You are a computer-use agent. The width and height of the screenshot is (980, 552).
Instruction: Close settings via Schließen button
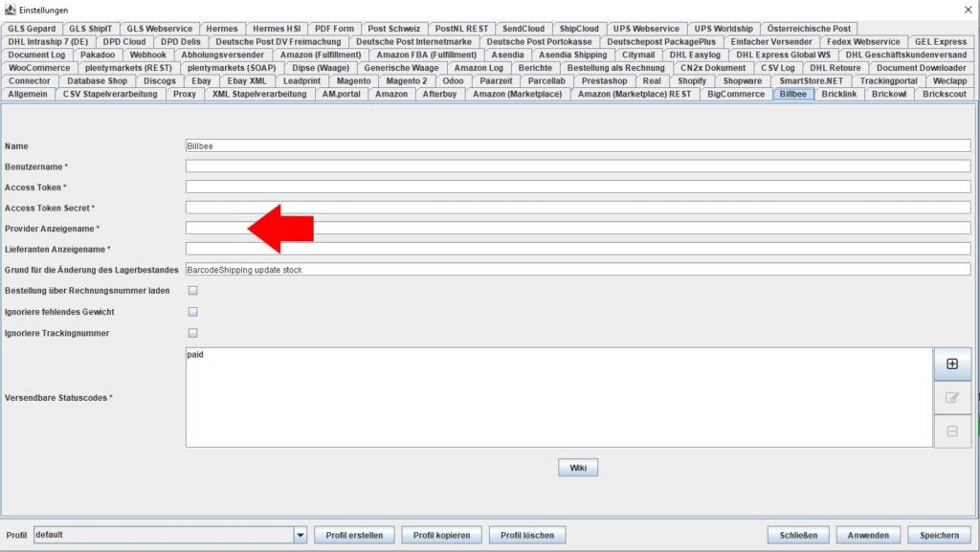(798, 535)
